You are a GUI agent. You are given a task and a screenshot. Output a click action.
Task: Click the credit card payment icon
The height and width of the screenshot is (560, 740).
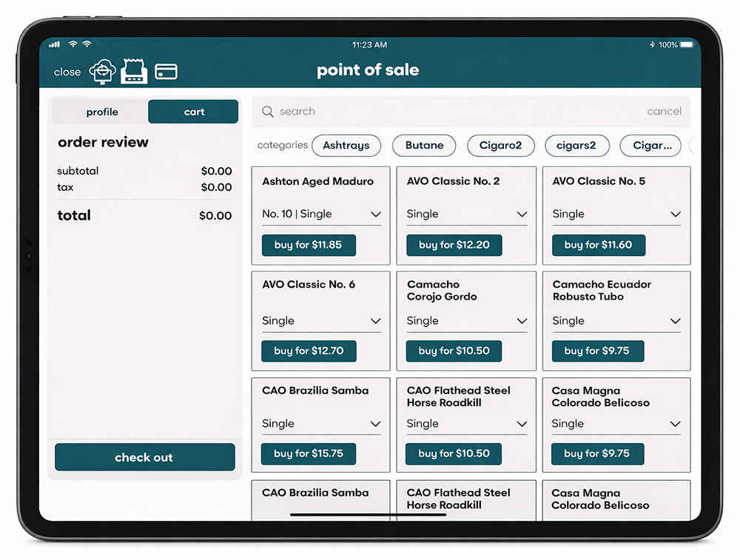tap(166, 72)
